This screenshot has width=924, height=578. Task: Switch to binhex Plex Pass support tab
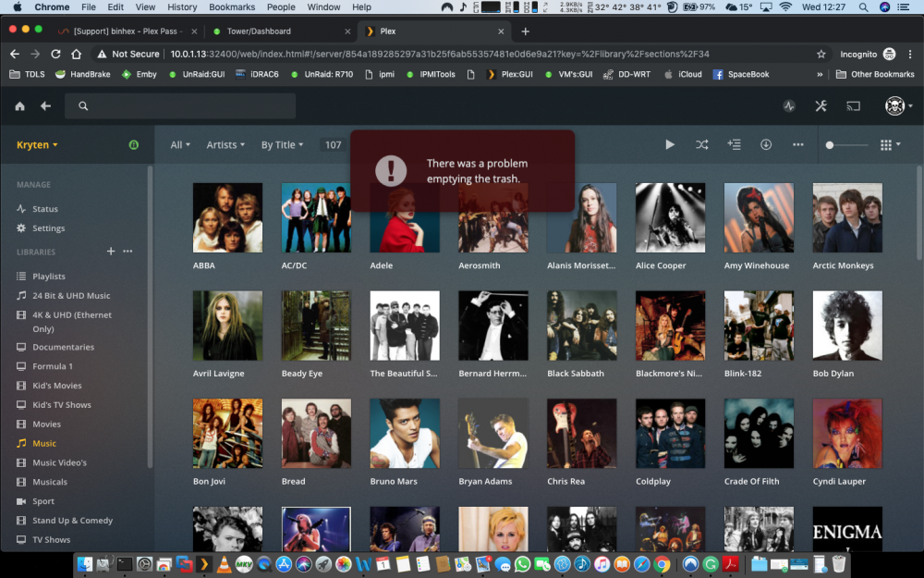128,31
